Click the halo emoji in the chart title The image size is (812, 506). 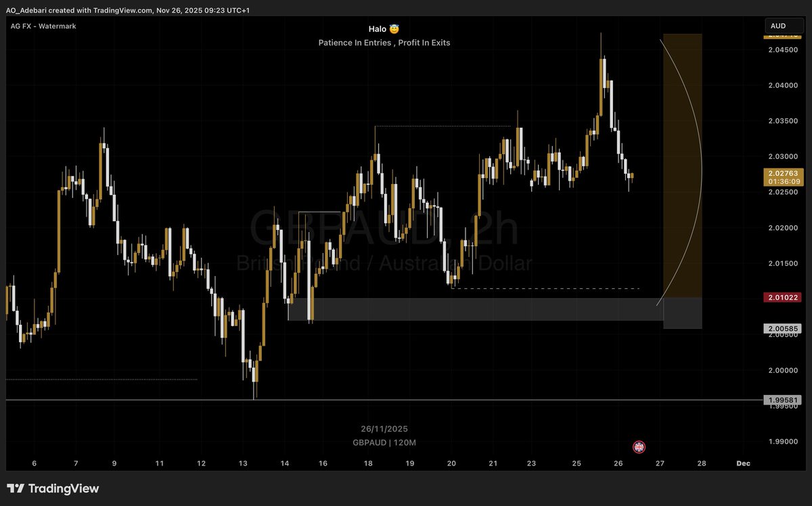click(x=394, y=28)
